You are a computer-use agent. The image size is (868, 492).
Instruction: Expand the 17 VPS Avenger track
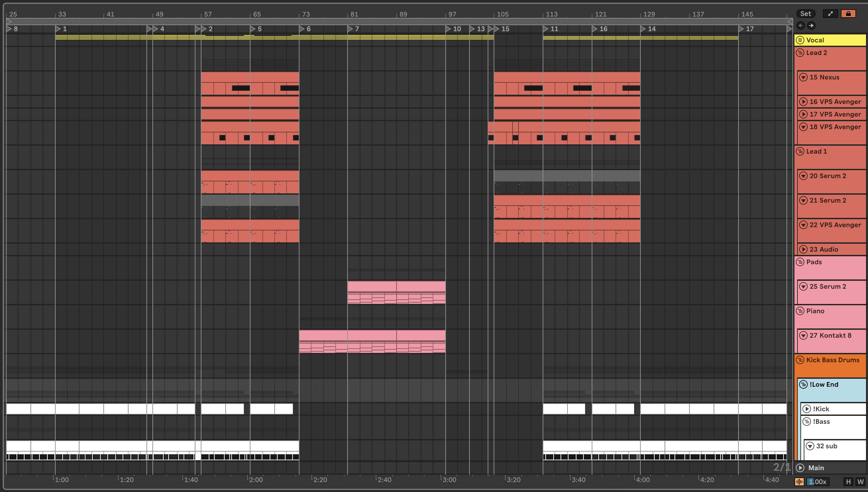[803, 114]
